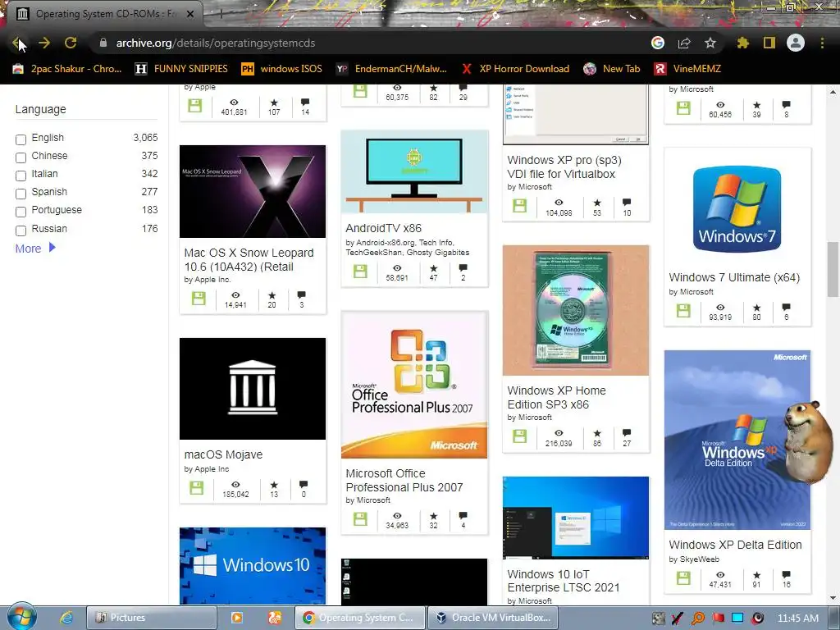Switch to the Pictures taskbar window

[151, 618]
